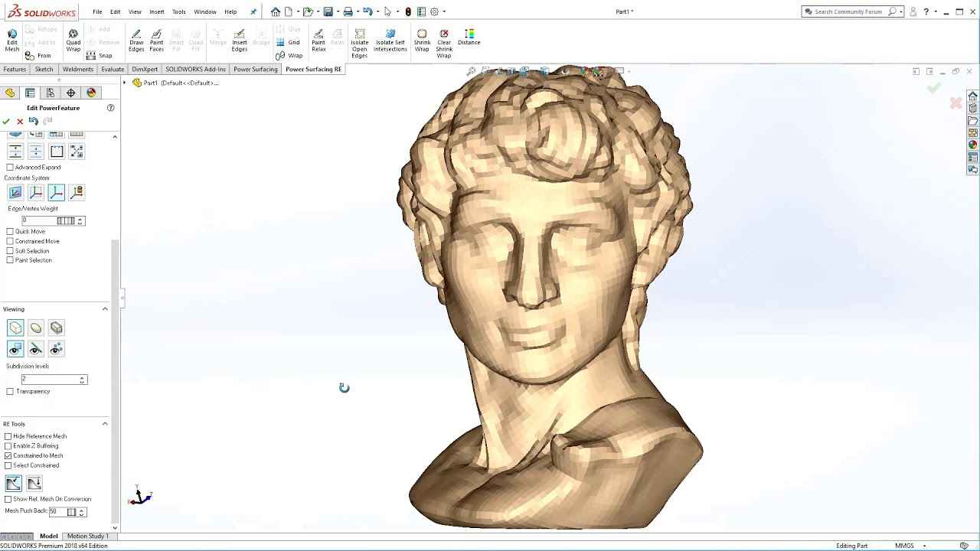Enable Hide Reference Mesh checkbox

[x=8, y=436]
